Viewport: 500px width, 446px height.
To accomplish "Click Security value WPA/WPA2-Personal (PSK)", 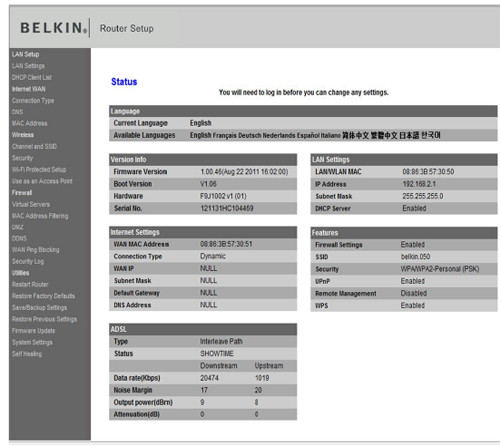I will click(440, 269).
